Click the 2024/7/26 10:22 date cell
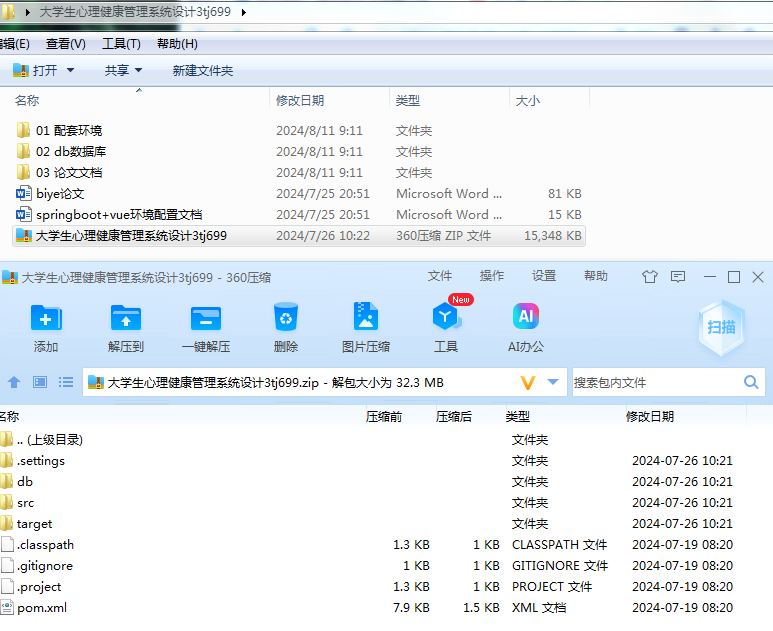Viewport: 773px width, 631px height. [x=323, y=236]
